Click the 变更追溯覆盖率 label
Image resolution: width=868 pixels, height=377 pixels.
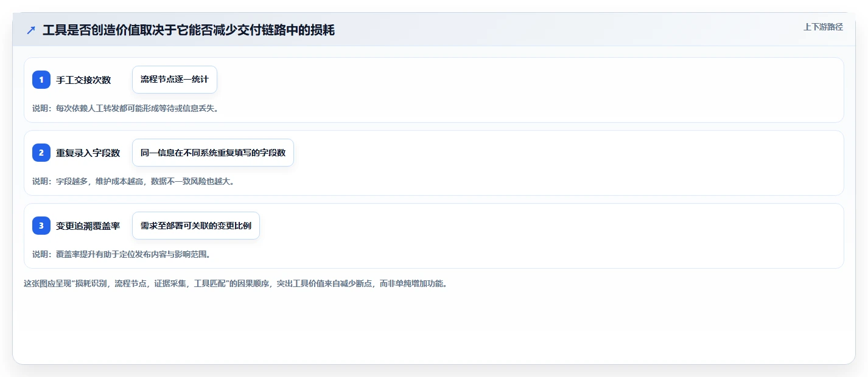(88, 226)
